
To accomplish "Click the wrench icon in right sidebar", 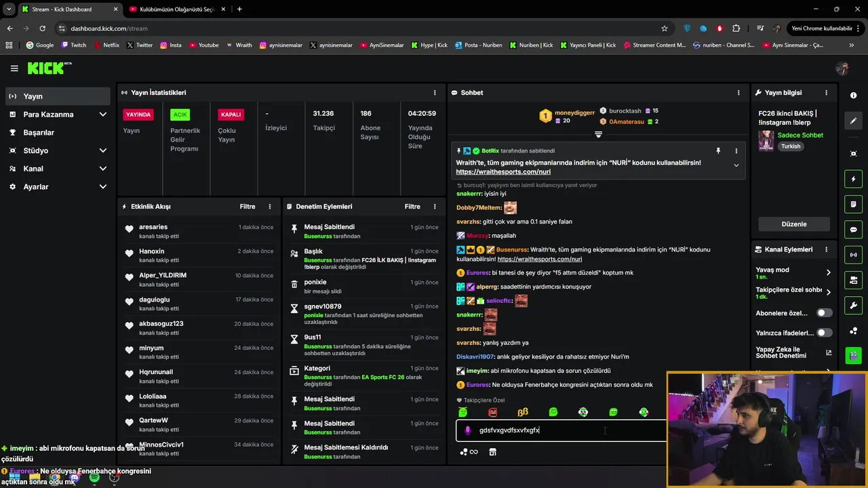I will point(854,306).
